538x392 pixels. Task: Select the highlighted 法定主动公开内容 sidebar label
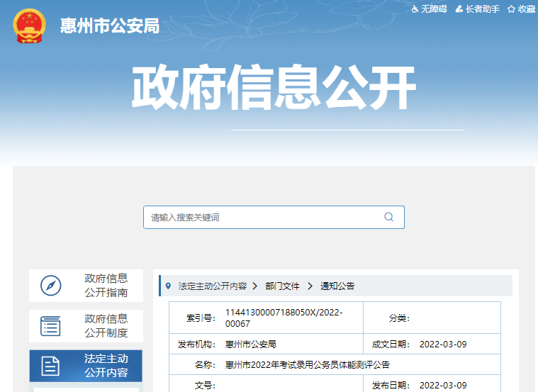(x=106, y=366)
